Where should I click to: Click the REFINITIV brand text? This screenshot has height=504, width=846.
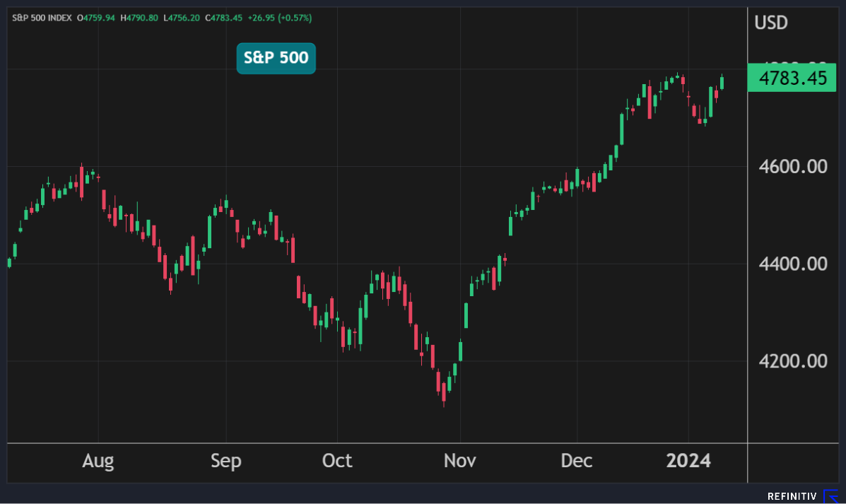(792, 497)
